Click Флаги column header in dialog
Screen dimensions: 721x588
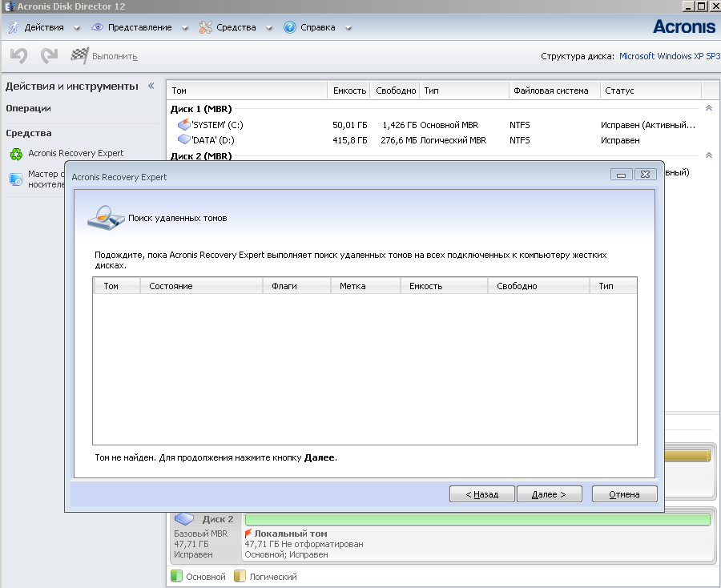[296, 286]
